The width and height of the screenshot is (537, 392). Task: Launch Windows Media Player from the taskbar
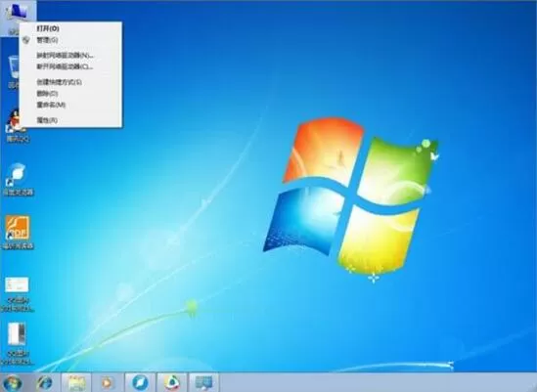tap(108, 382)
